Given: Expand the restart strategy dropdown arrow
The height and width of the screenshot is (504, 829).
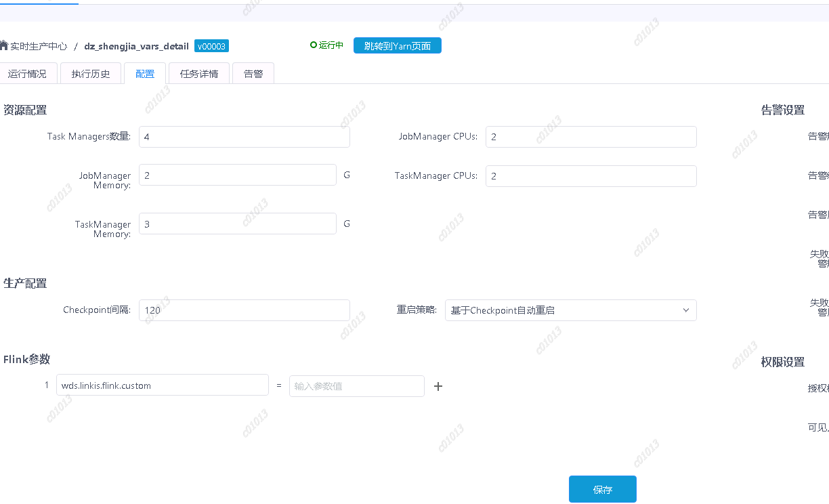Looking at the screenshot, I should [686, 310].
